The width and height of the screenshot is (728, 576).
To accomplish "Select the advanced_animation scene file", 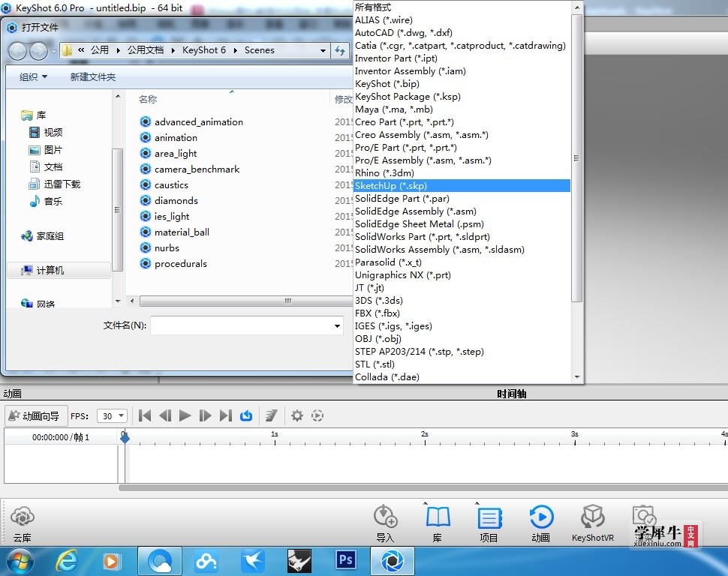I will pos(191,121).
